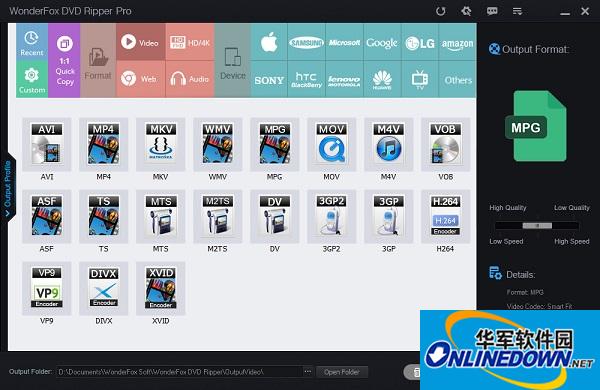Choose the MP4 output format
This screenshot has height=390, width=600.
tap(103, 144)
